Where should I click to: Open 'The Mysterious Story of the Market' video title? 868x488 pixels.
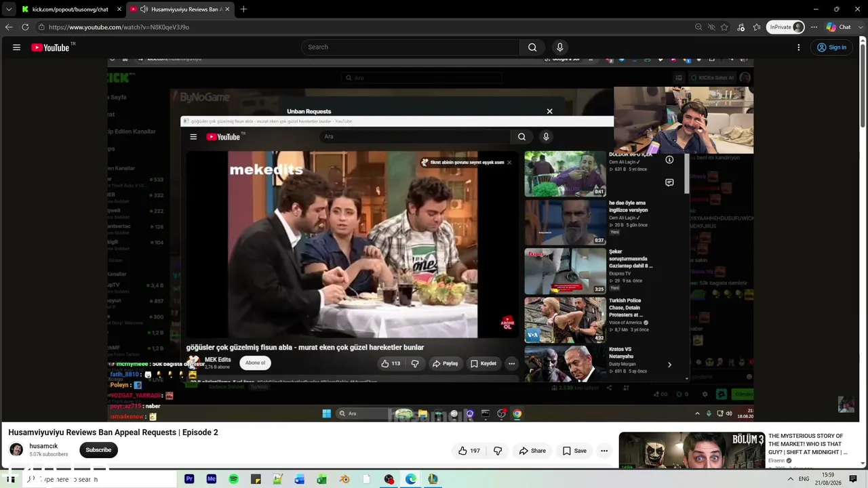808,444
